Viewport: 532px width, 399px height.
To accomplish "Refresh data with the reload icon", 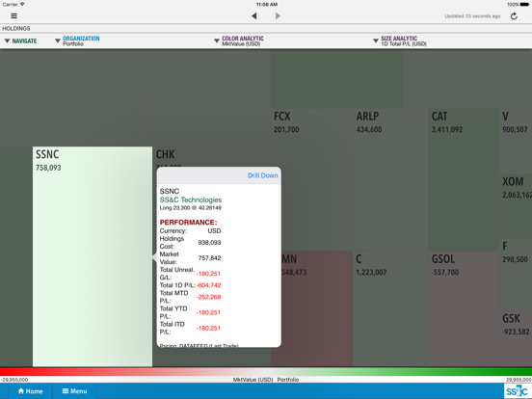I will (514, 16).
